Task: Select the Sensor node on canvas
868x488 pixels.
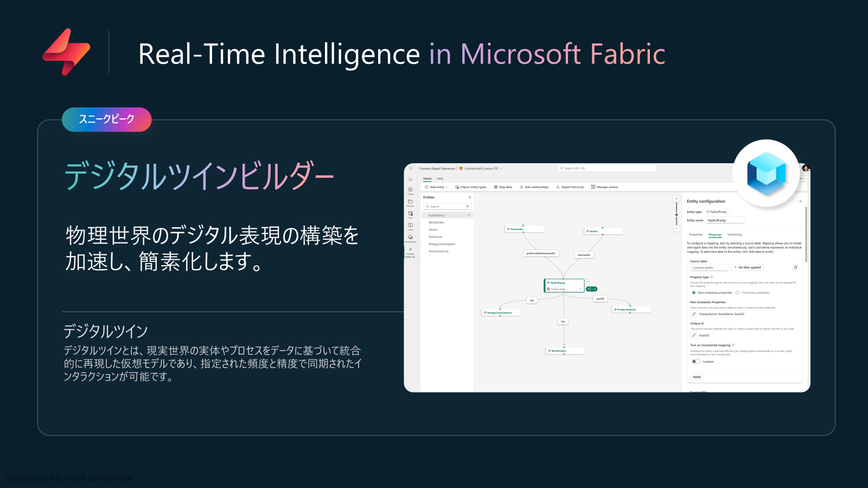Action: pos(604,231)
